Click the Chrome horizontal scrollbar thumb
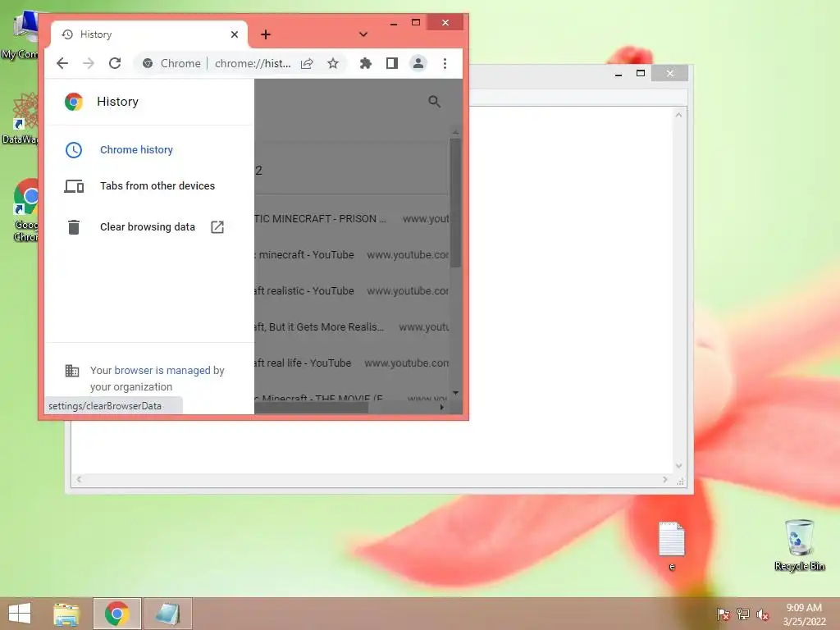840x630 pixels. click(311, 408)
